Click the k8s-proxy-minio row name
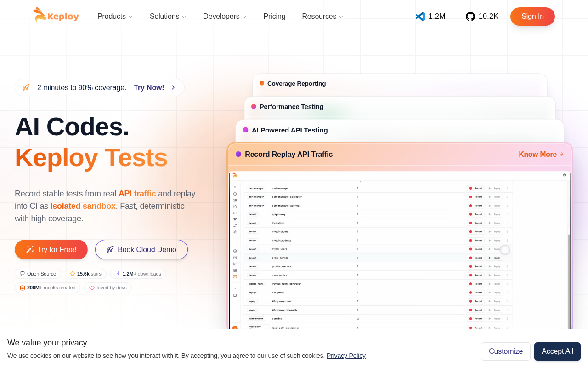 pos(282,301)
